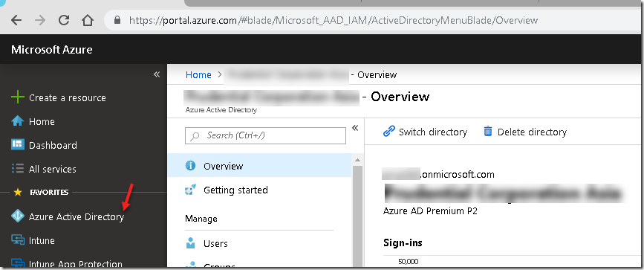Viewport: 644px width, 270px height.
Task: Click the Delete directory trash icon
Action: (487, 132)
